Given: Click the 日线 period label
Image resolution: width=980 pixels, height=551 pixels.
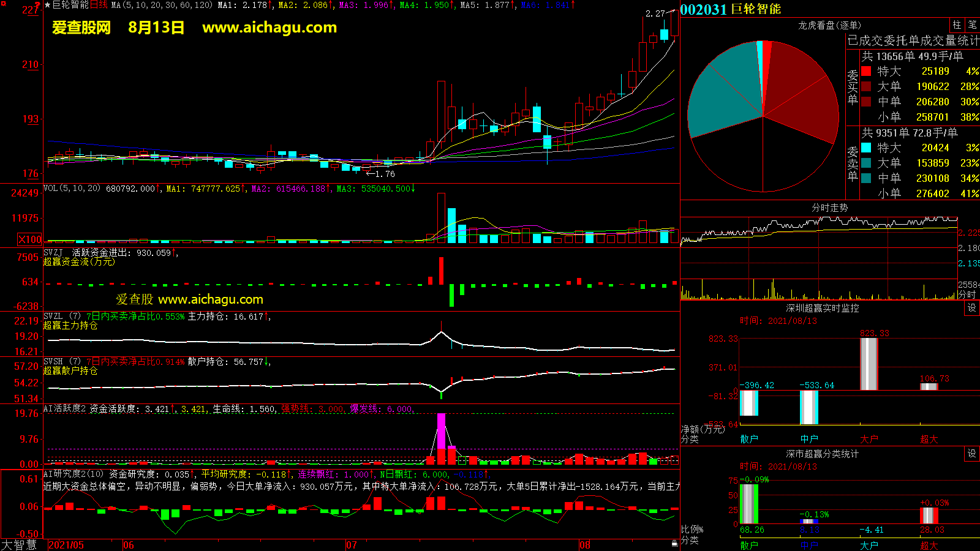Looking at the screenshot, I should 99,5.
